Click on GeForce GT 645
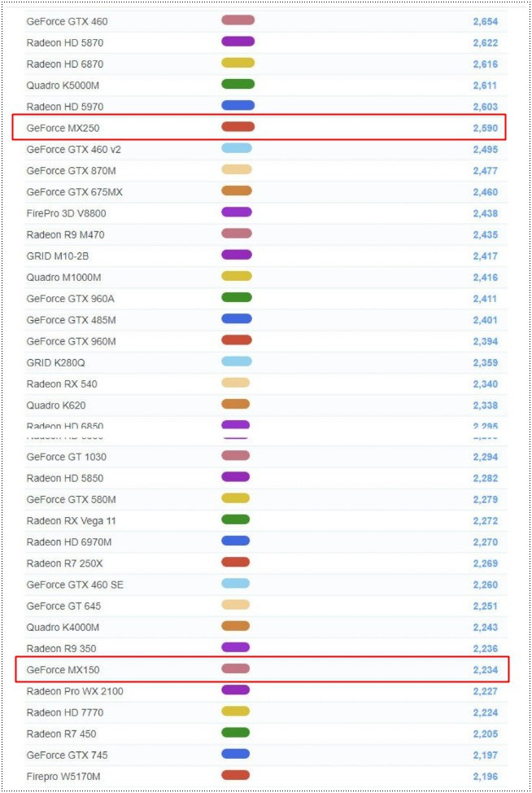Screen dimensions: 532x793 point(63,606)
